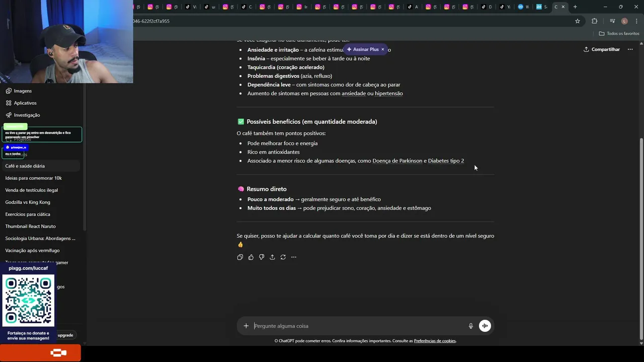
Task: Open the Chrome extensions puzzle icon
Action: pyautogui.click(x=594, y=21)
